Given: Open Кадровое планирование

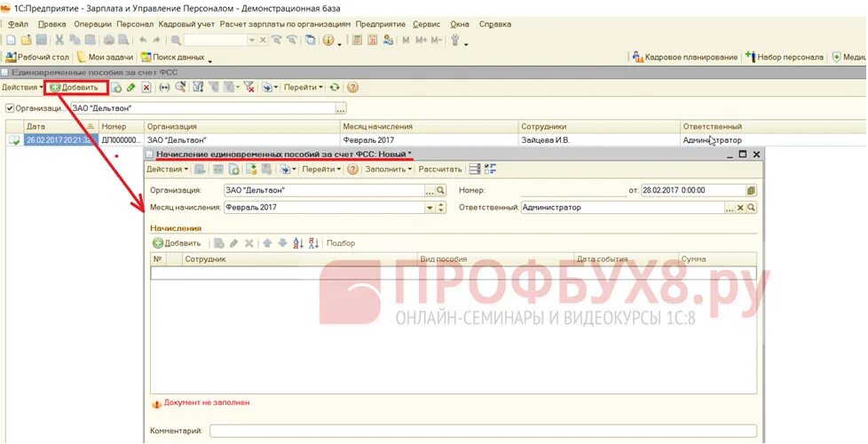Looking at the screenshot, I should click(685, 57).
